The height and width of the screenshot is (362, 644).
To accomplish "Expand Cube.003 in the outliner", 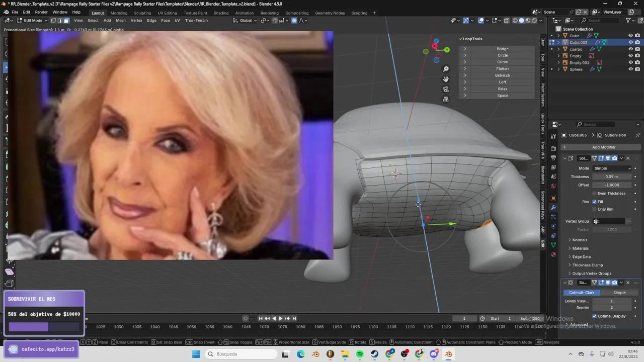I will pos(558,43).
